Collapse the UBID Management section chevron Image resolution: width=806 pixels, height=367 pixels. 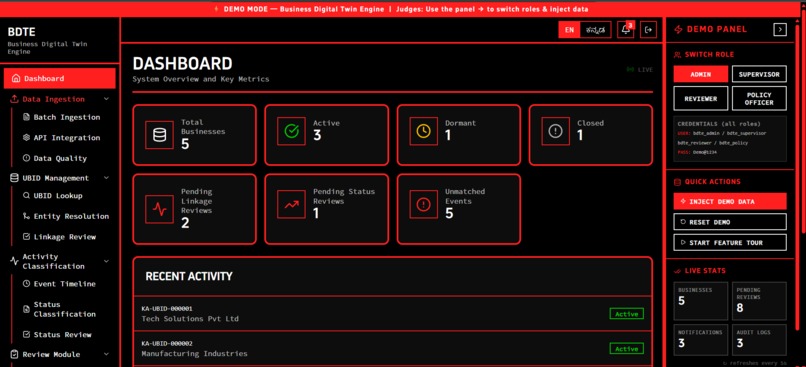click(106, 178)
